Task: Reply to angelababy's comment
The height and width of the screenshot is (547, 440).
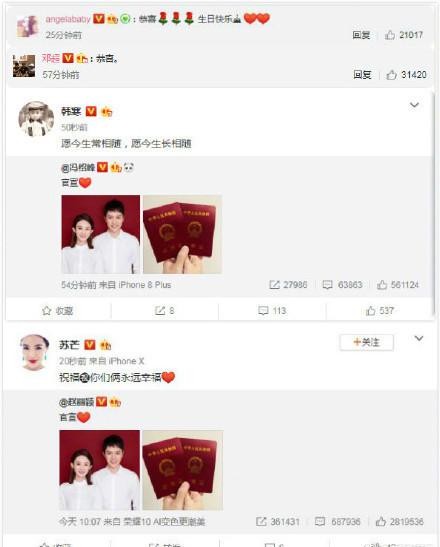Action: [361, 35]
